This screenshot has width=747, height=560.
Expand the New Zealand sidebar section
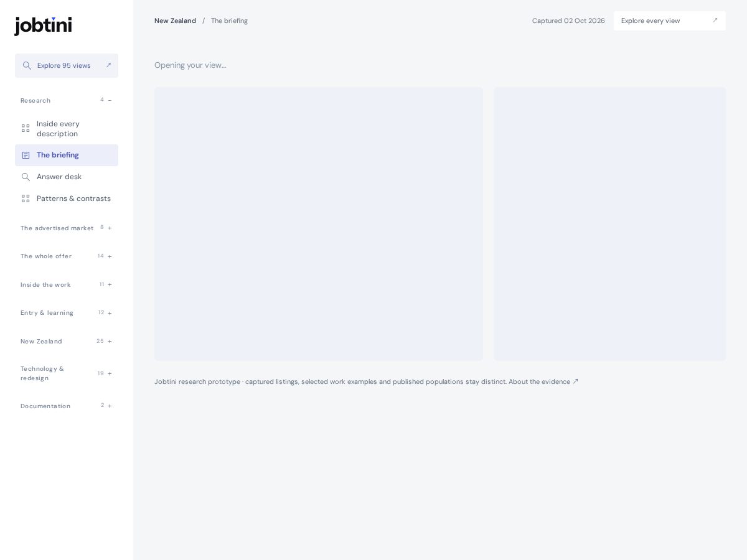(67, 341)
